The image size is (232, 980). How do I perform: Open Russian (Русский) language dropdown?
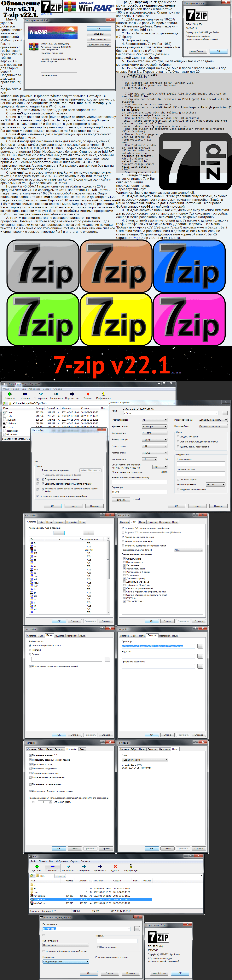tap(145, 760)
